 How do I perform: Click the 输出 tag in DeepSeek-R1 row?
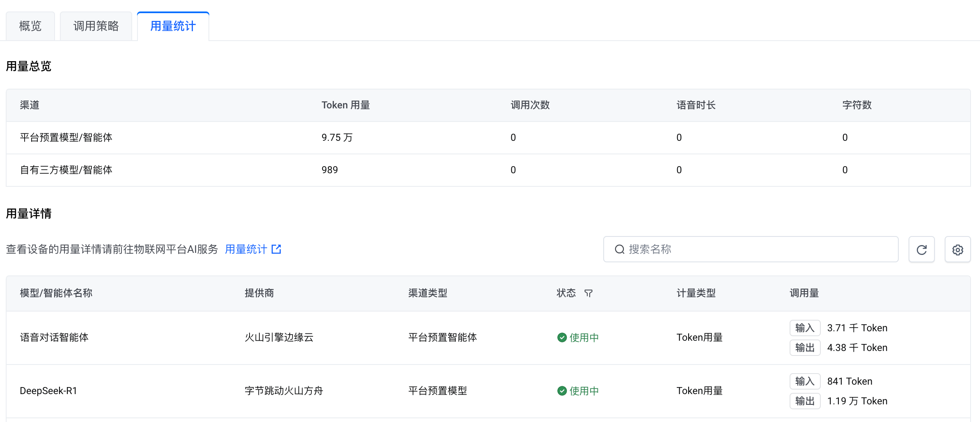pos(804,401)
